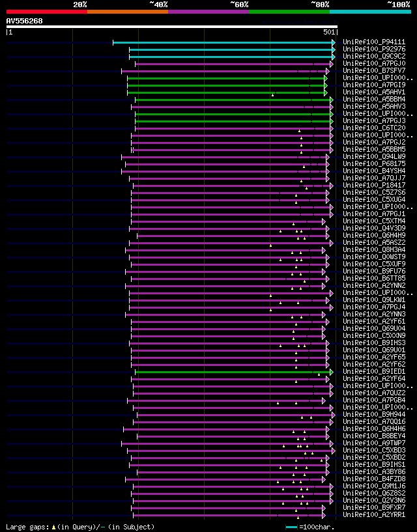This screenshot has width=417, height=532.
Task: Click the =100char. scale legend
Action: [310, 527]
